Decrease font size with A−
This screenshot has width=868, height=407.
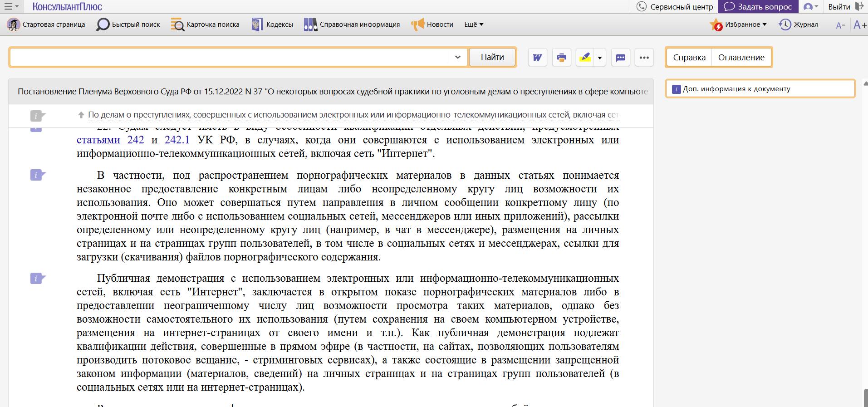pos(840,25)
